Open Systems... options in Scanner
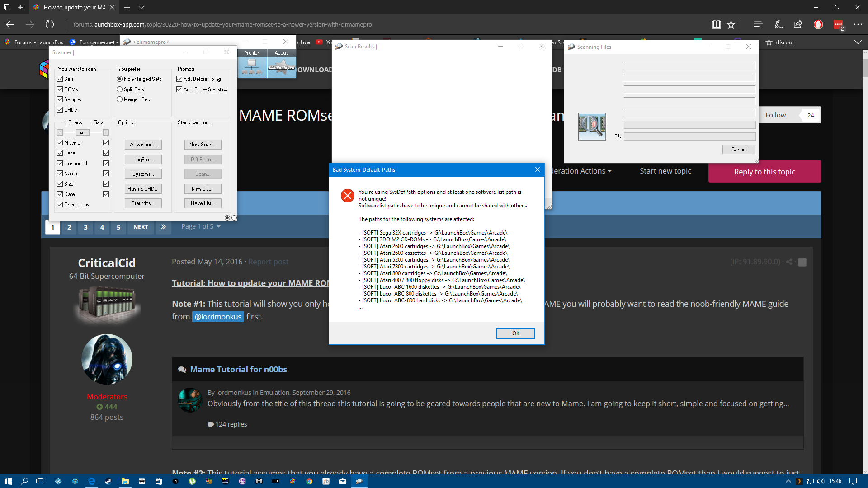The height and width of the screenshot is (488, 868). pos(143,174)
